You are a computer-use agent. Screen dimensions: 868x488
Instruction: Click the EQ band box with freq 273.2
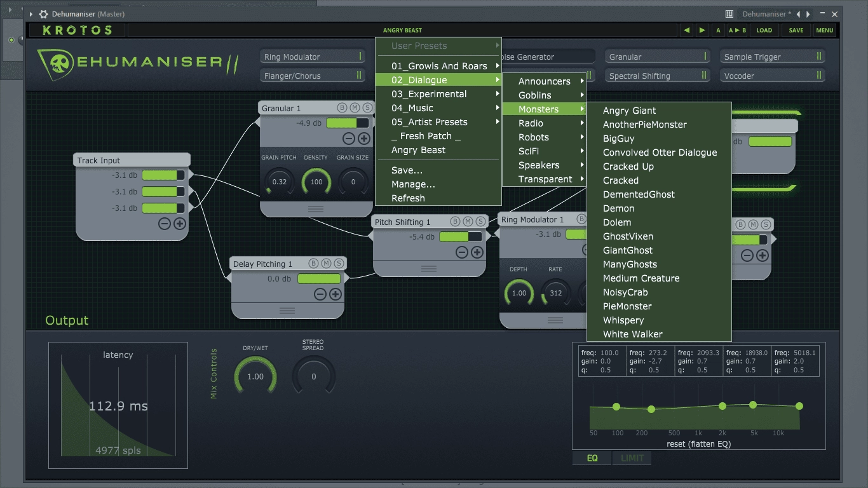651,362
